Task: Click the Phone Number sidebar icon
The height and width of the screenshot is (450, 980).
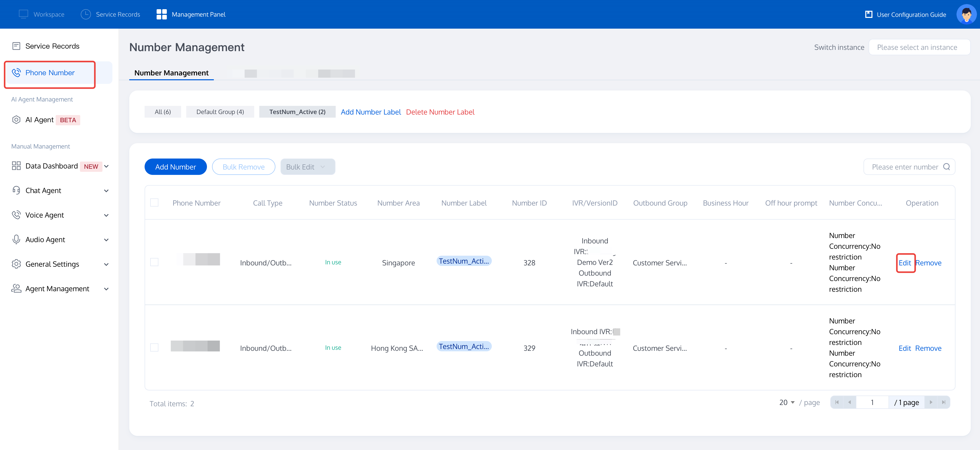Action: [x=16, y=73]
